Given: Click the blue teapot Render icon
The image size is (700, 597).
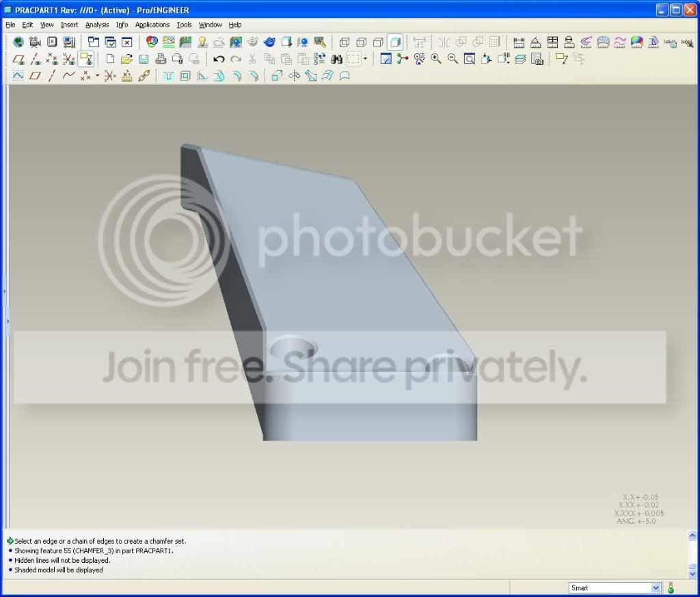Looking at the screenshot, I should pyautogui.click(x=269, y=42).
